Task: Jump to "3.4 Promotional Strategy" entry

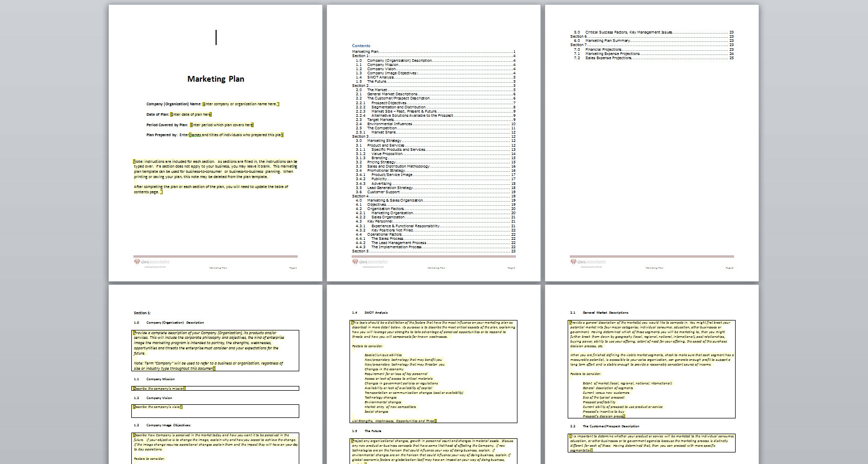Action: 435,171
